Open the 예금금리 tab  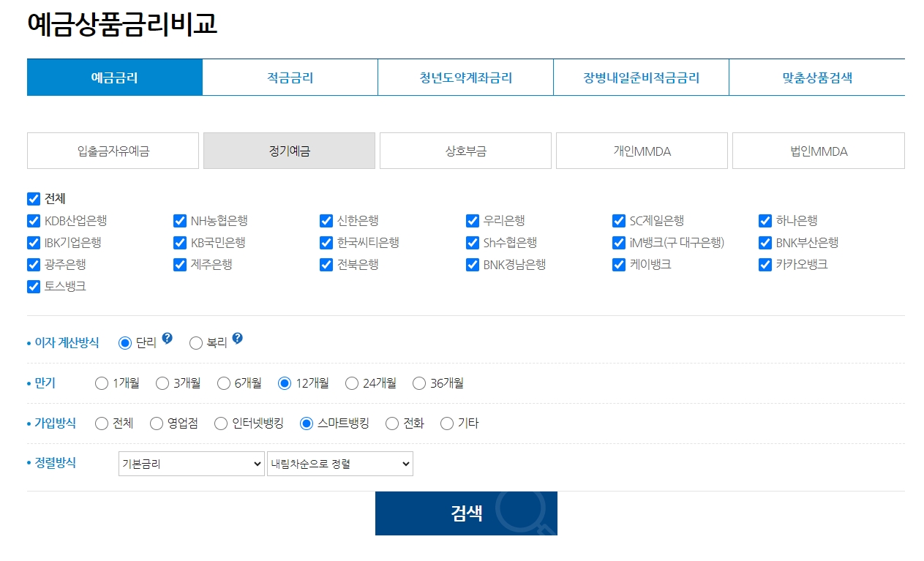115,78
